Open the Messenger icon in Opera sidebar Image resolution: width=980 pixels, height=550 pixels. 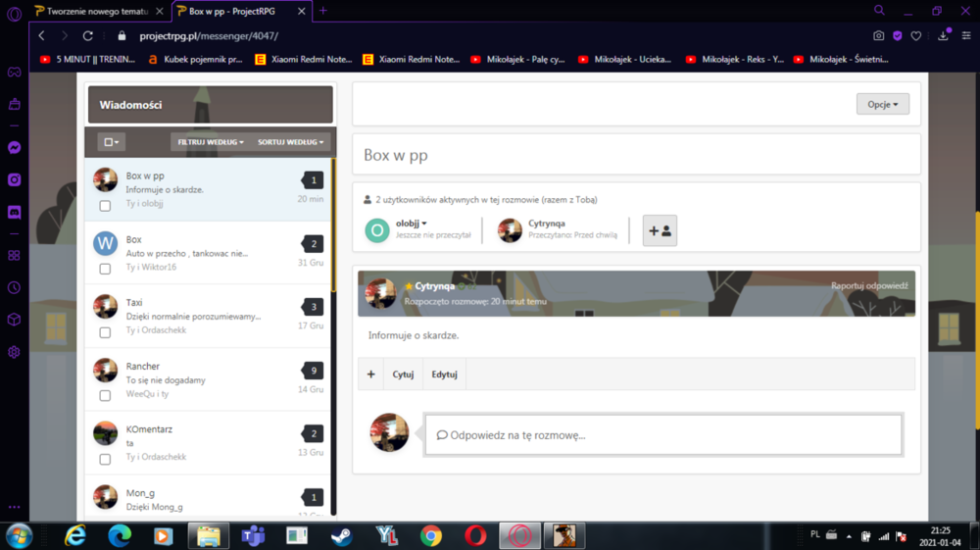[15, 147]
